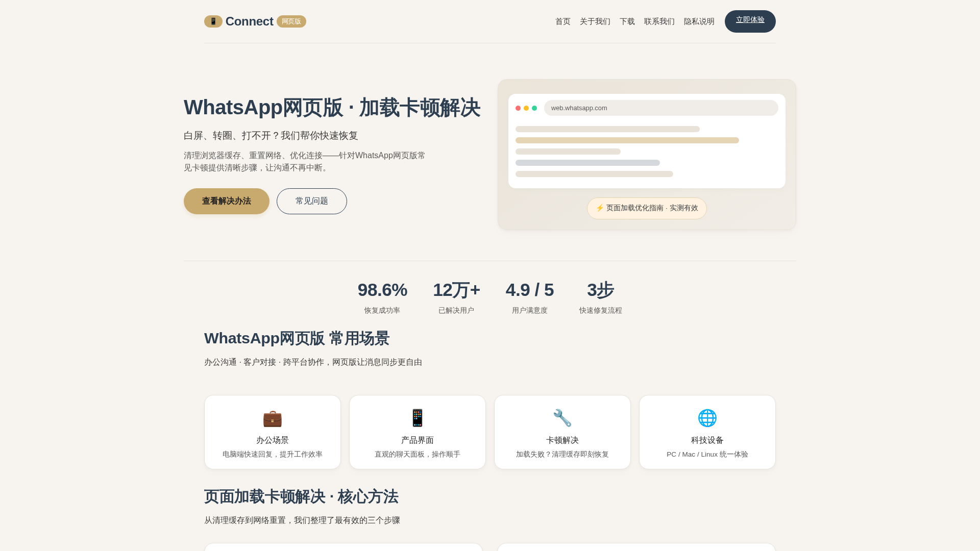
Task: Click the 用户满意度 label
Action: 530,310
